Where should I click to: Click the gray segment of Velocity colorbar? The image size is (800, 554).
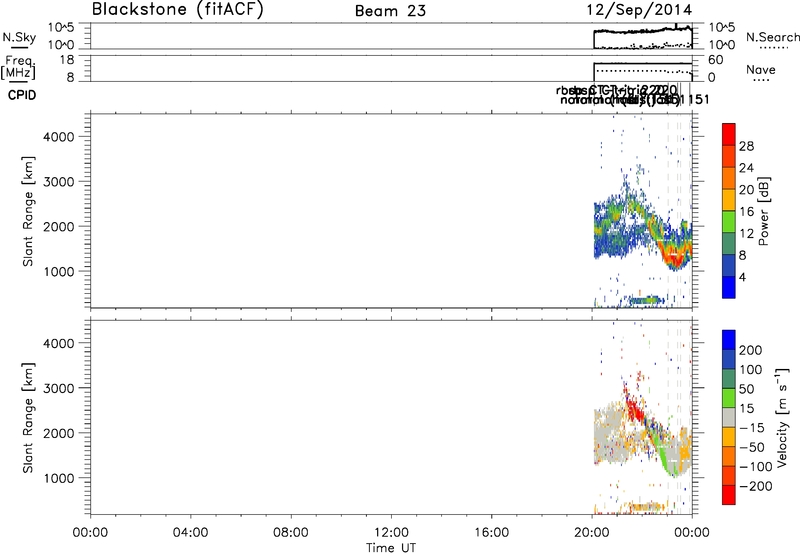coord(729,418)
